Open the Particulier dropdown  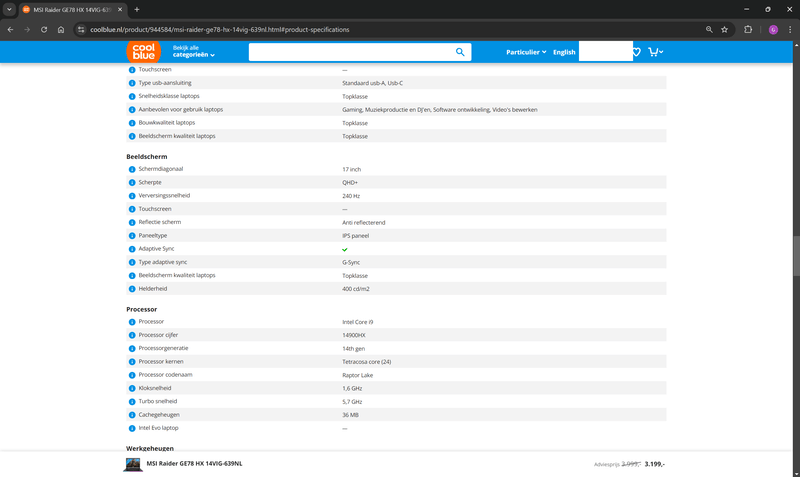coord(526,52)
